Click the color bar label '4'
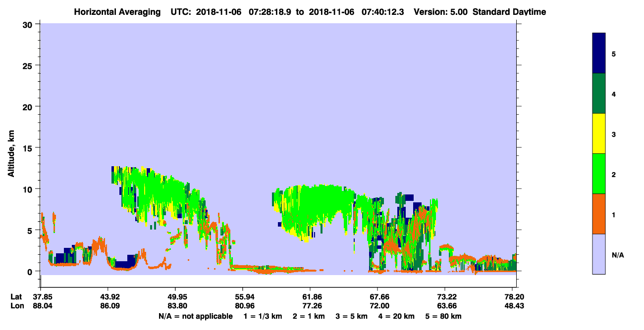This screenshot has height=330, width=644. pos(614,94)
